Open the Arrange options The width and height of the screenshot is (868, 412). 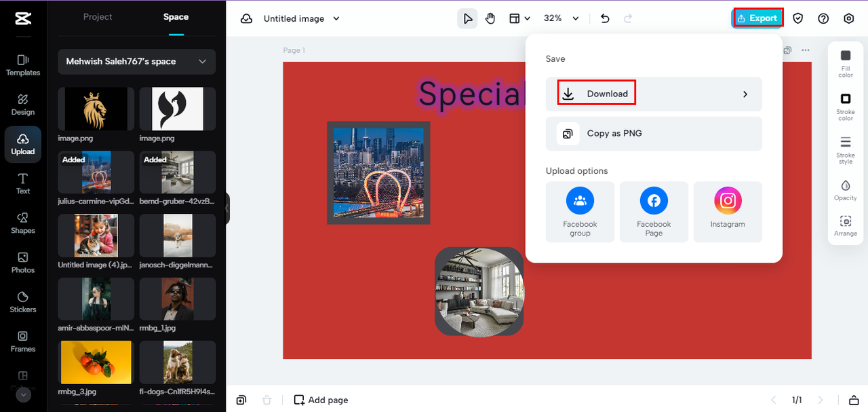click(x=846, y=225)
